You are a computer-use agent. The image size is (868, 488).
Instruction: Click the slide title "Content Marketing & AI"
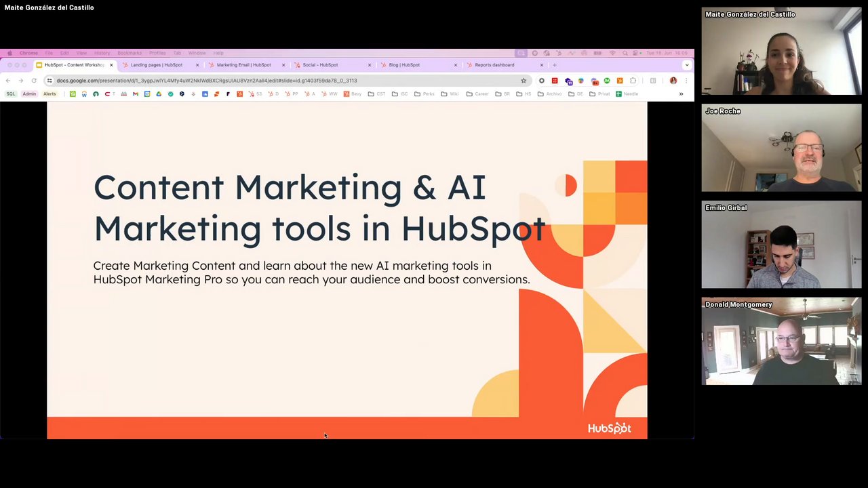290,187
